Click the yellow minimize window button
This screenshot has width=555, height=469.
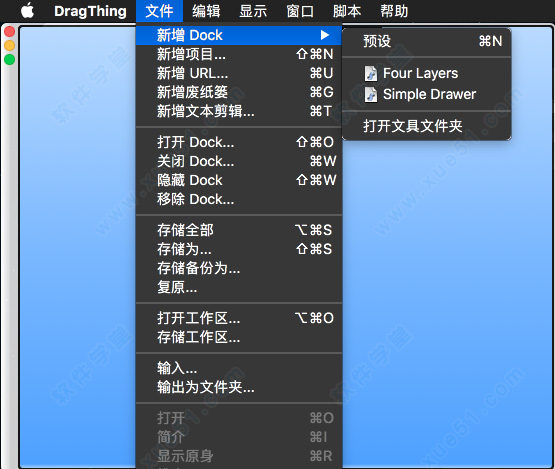[10, 45]
